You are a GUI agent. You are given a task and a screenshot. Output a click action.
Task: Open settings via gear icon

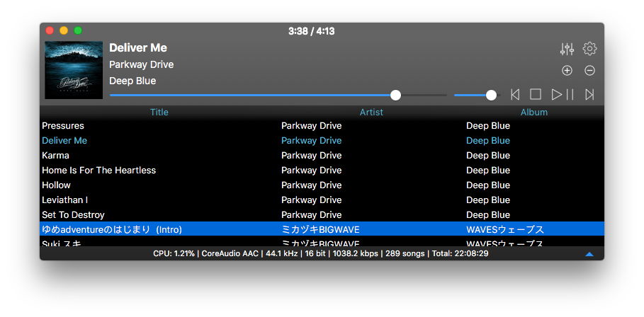pyautogui.click(x=589, y=49)
